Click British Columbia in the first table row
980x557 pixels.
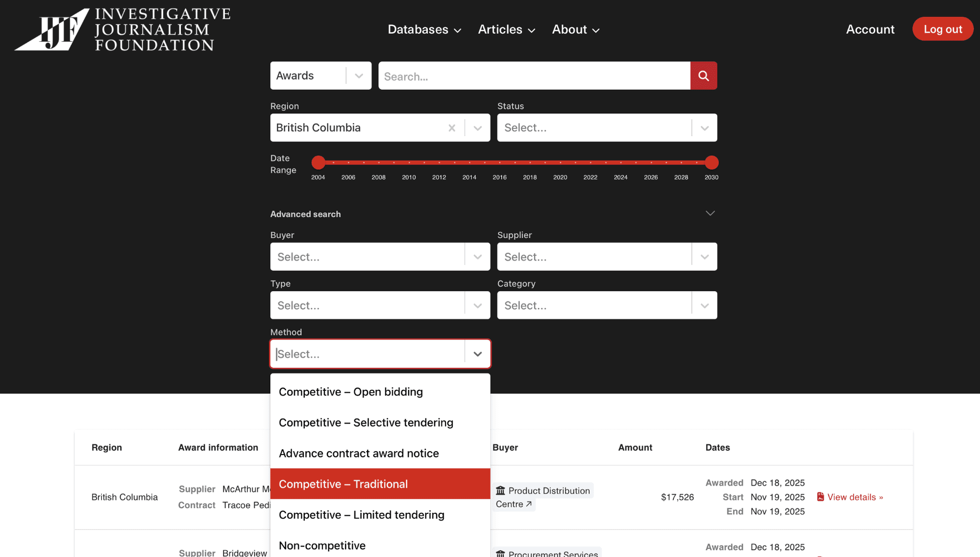pos(124,497)
